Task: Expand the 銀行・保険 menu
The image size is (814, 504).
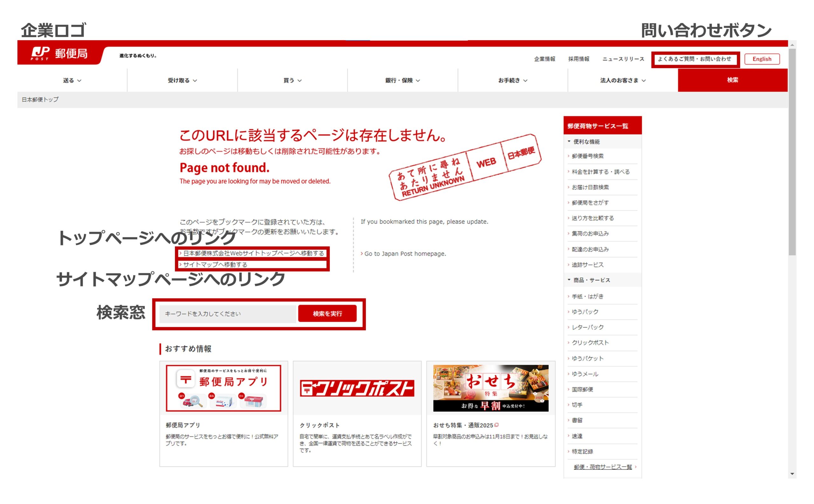Action: coord(402,80)
